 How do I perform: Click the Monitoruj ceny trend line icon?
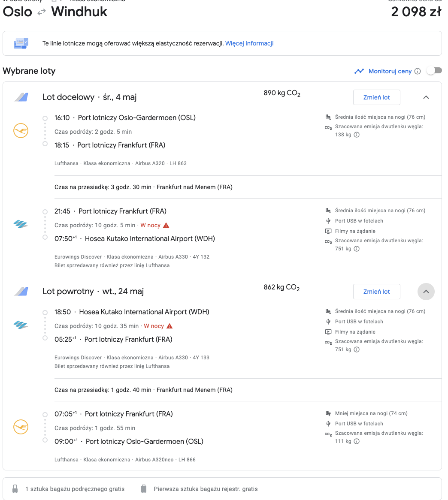click(359, 71)
